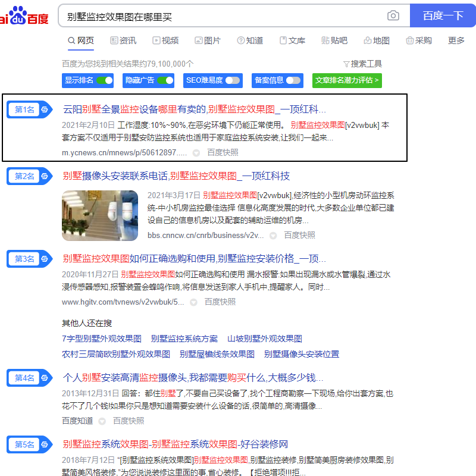Screen dimensions: 476x476
Task: Click the staircase camera thumbnail image
Action: pos(100,215)
